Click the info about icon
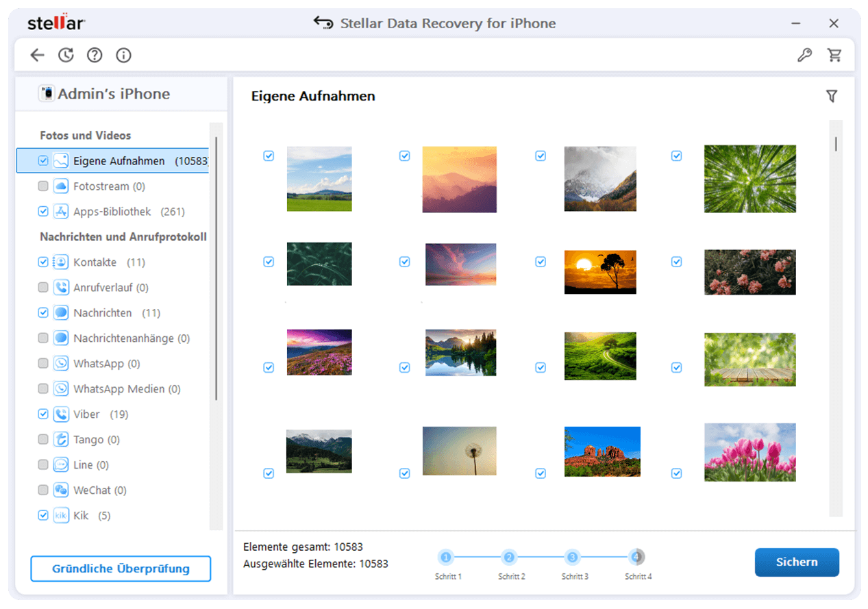This screenshot has height=609, width=868. coord(123,55)
